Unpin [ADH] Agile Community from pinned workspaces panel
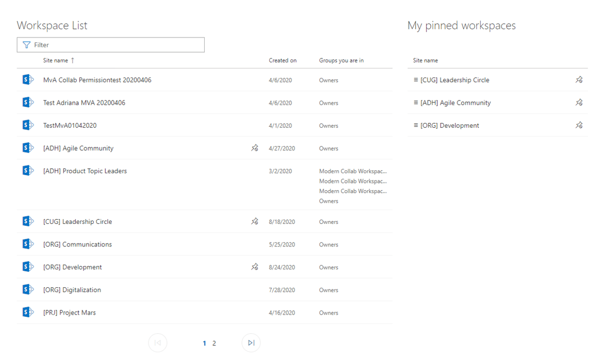This screenshot has height=364, width=603. [x=579, y=102]
